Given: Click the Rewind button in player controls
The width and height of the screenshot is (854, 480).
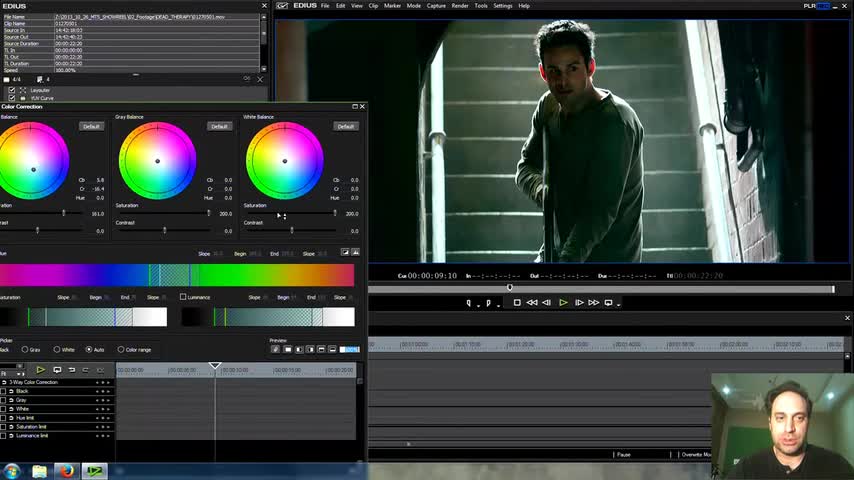Looking at the screenshot, I should point(532,302).
